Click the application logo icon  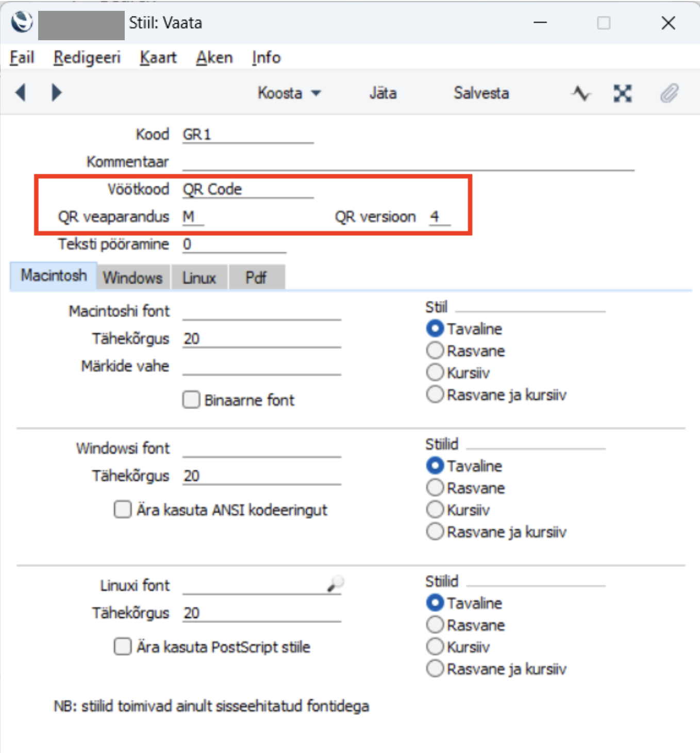pyautogui.click(x=22, y=22)
